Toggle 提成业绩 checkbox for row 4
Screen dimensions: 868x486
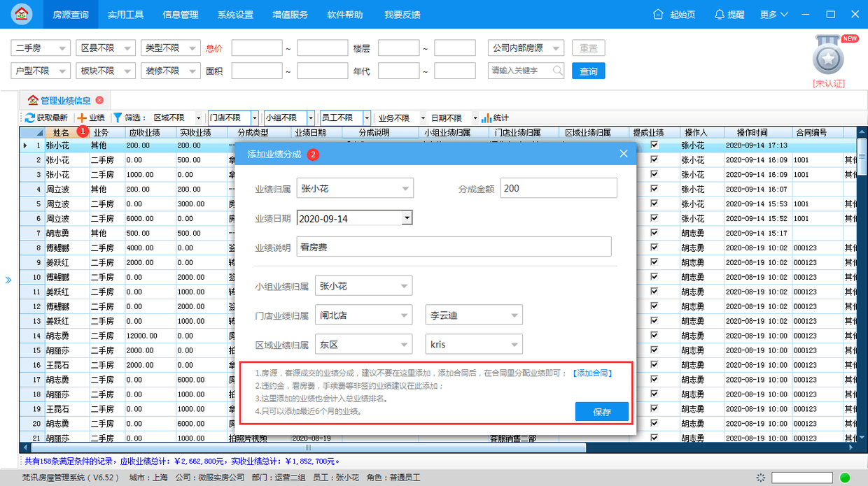[654, 190]
